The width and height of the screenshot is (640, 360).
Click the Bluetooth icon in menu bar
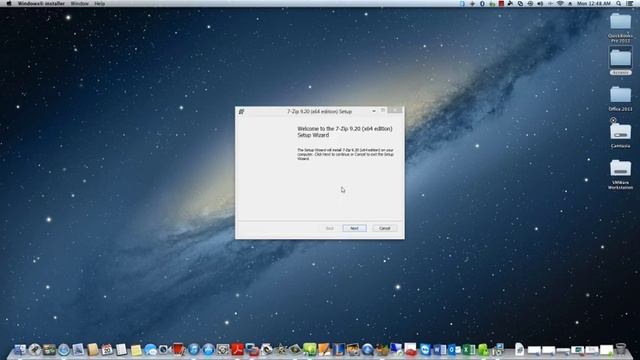pyautogui.click(x=482, y=3)
